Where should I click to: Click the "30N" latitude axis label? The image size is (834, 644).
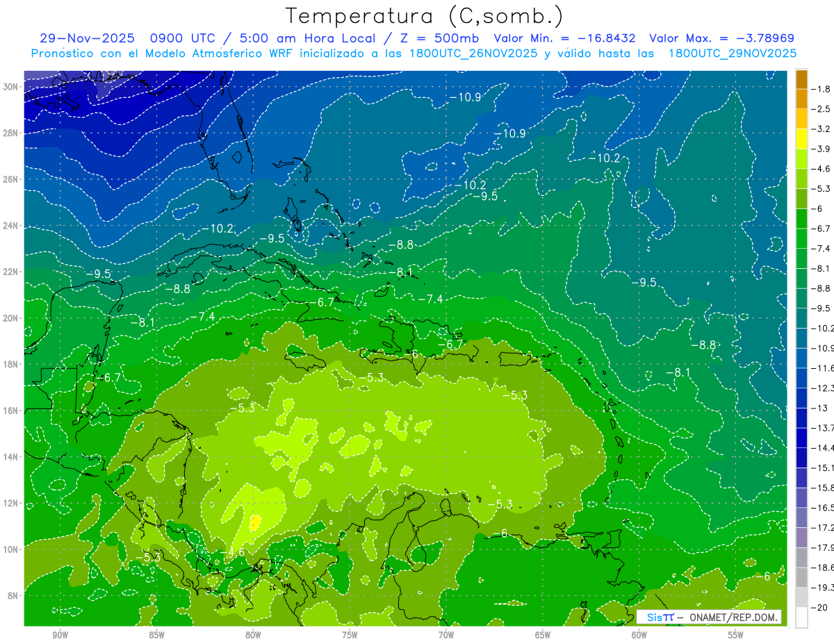coord(11,86)
